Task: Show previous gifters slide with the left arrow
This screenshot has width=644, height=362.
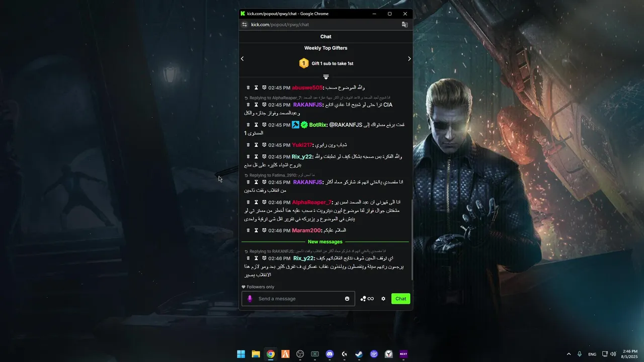Action: 242,59
